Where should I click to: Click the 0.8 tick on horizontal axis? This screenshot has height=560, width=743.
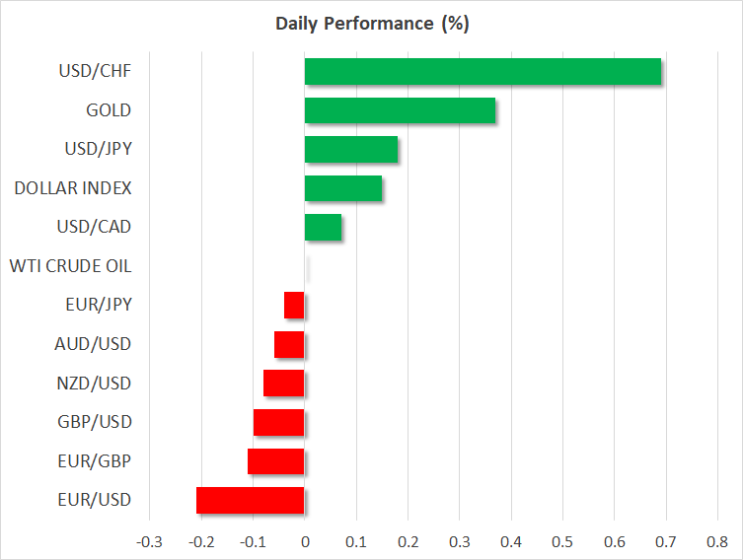click(x=717, y=541)
